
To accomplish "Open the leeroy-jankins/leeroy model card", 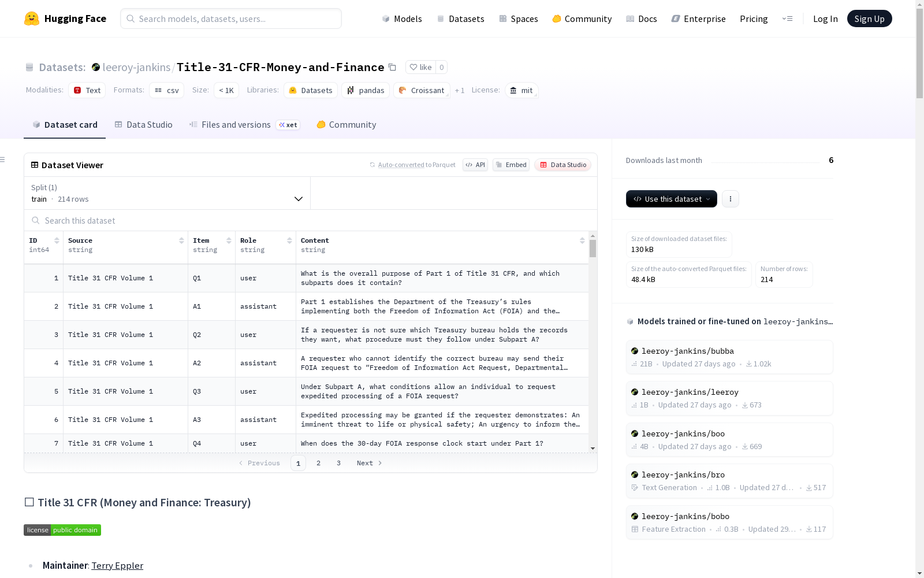I will 729,398.
